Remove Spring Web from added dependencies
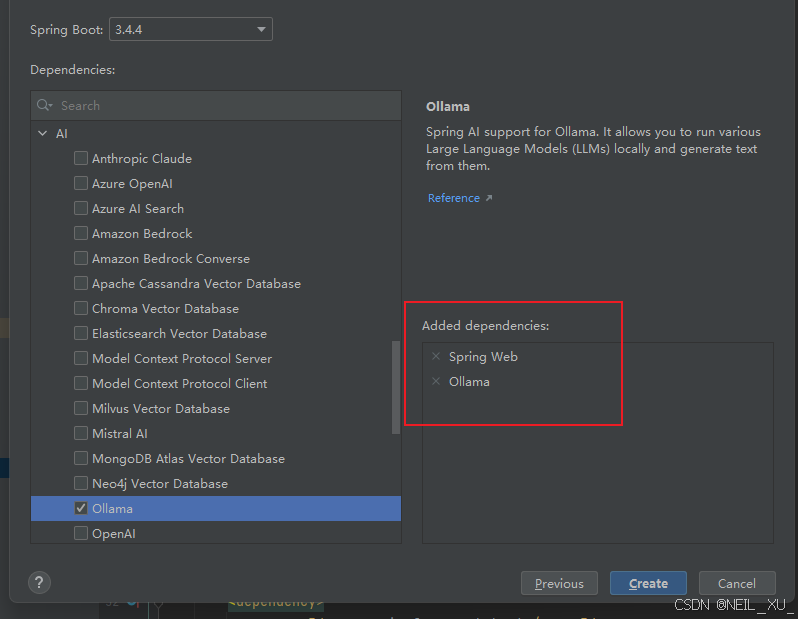The width and height of the screenshot is (798, 619). tap(436, 356)
